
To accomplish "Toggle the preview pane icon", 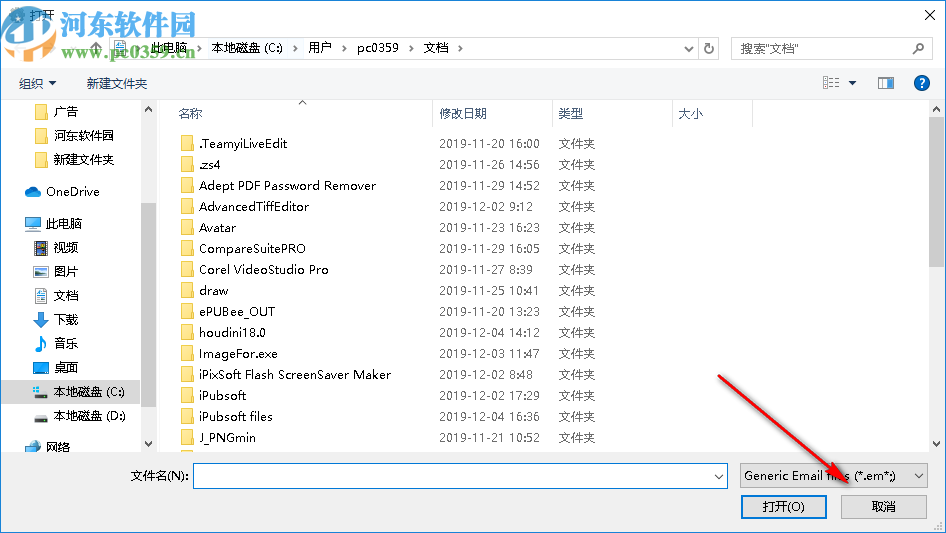I will coord(886,83).
